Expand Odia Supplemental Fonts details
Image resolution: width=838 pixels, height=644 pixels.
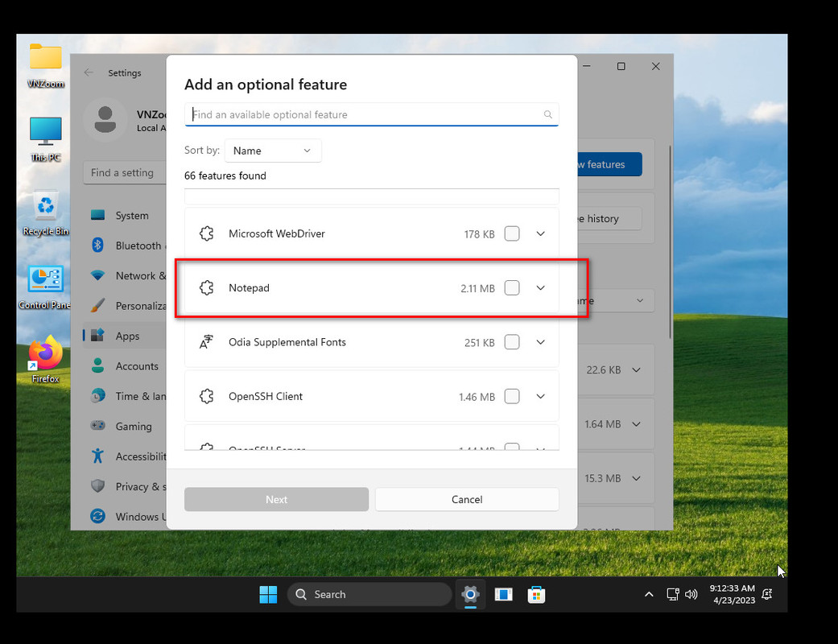point(541,342)
